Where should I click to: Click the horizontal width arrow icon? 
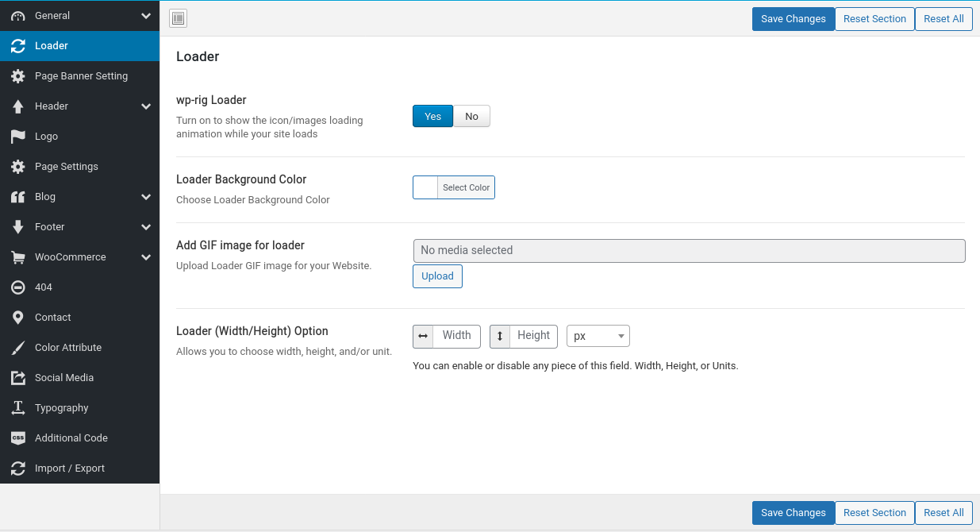(x=423, y=336)
